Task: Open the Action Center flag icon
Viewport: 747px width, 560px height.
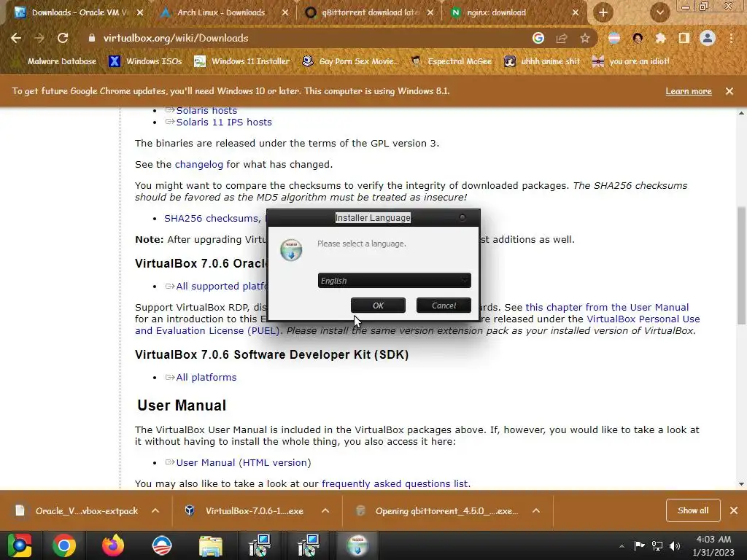Action: click(x=639, y=545)
